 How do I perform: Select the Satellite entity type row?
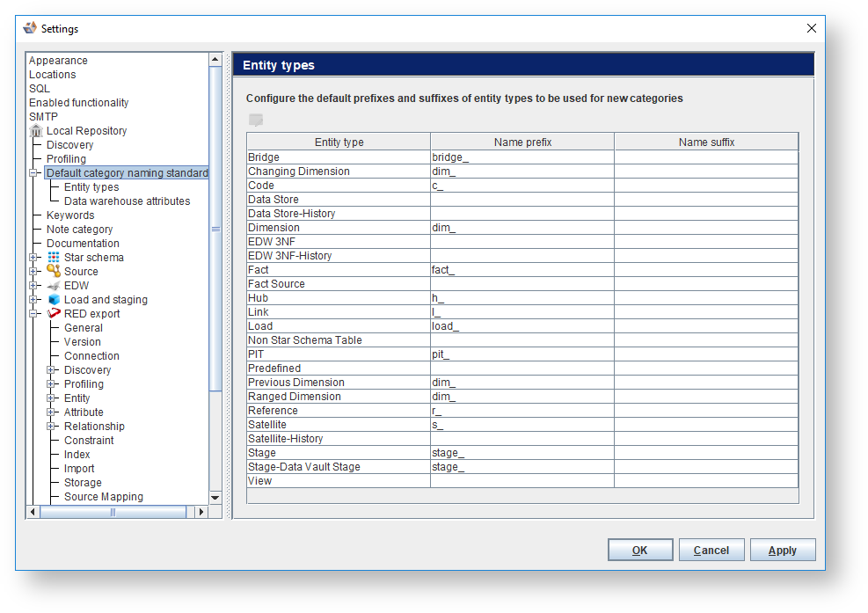[522, 425]
